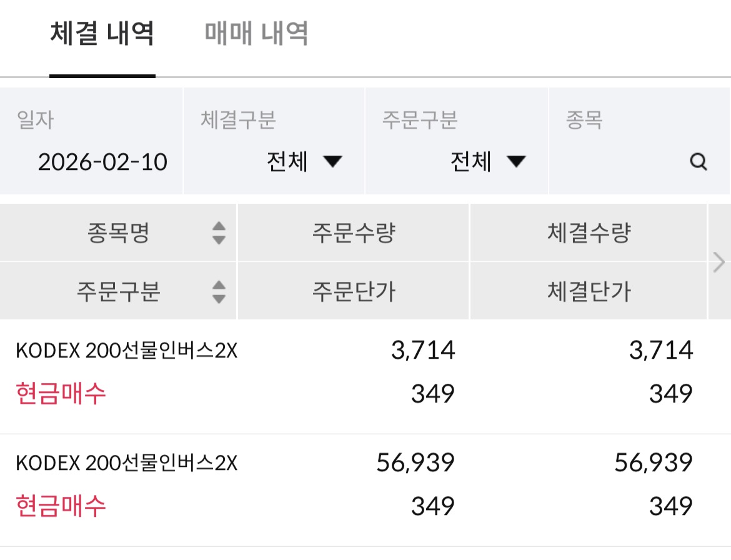Click the dropdown arrow beside 주문구분
The width and height of the screenshot is (731, 560).
(517, 161)
